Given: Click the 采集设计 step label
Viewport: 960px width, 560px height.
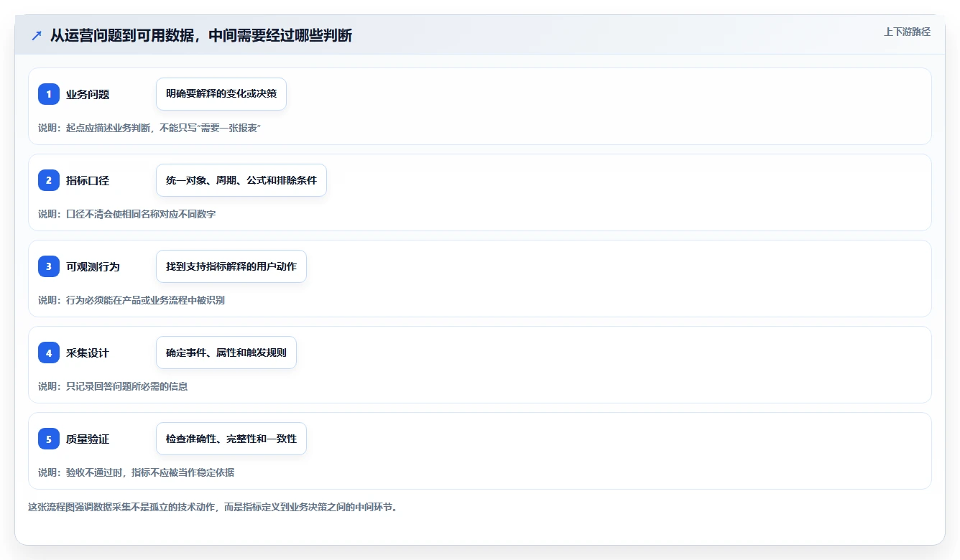Looking at the screenshot, I should coord(88,353).
